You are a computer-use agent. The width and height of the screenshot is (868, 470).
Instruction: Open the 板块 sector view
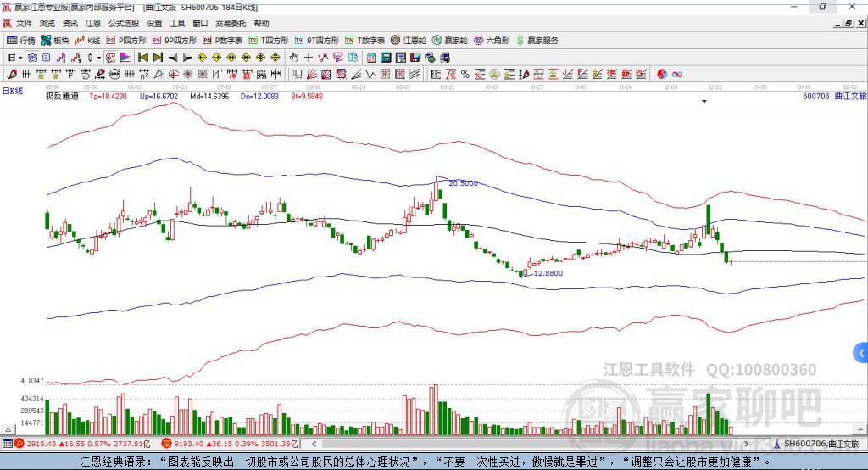54,41
